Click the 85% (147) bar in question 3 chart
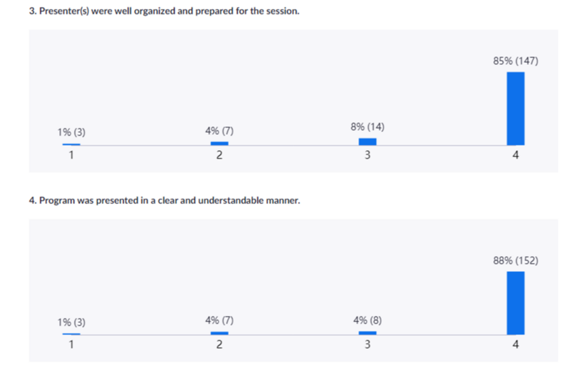Screen dimensions: 588x366 click(515, 108)
